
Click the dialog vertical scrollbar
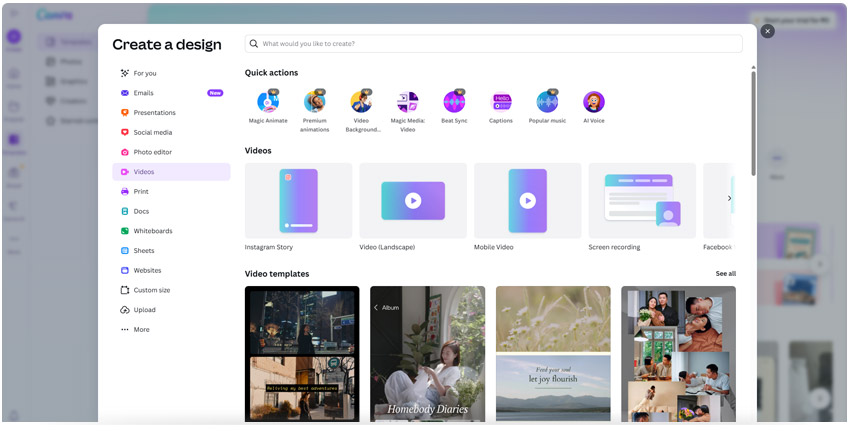753,123
